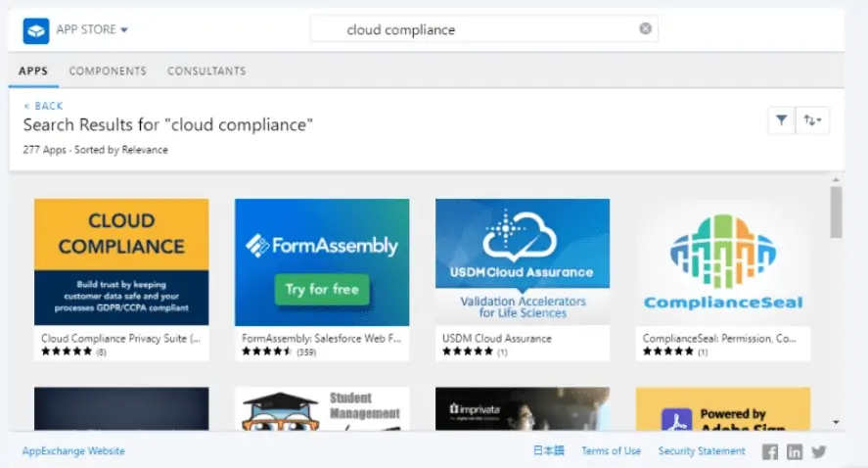Open the Facebook icon in footer
The height and width of the screenshot is (468, 868).
point(769,452)
